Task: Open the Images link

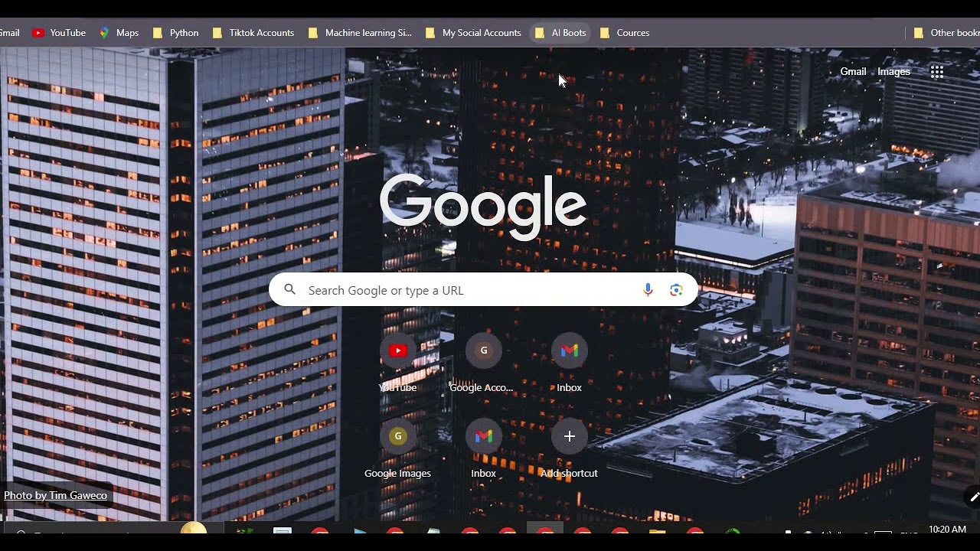Action: (893, 72)
